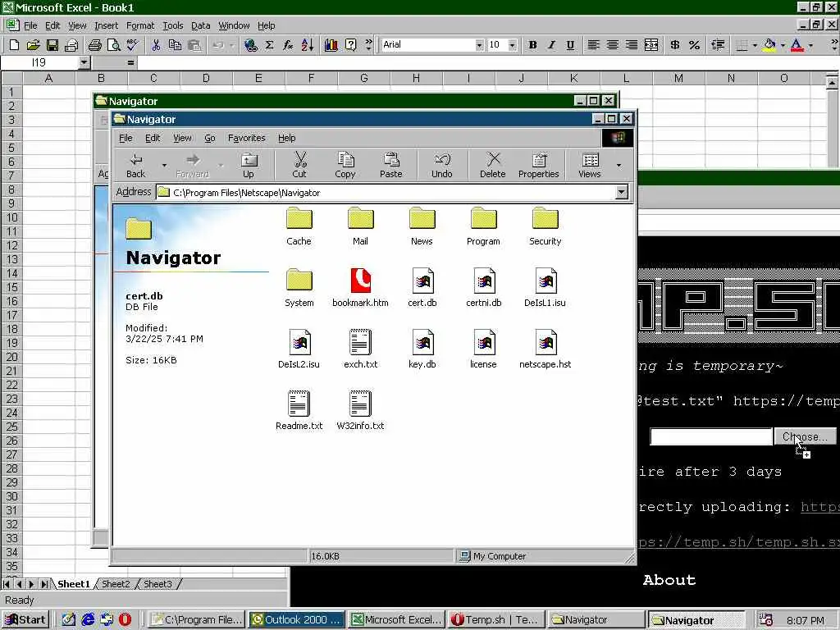Screen dimensions: 840x630
Task: Click the Paste button in Navigator toolbar
Action: (x=391, y=164)
